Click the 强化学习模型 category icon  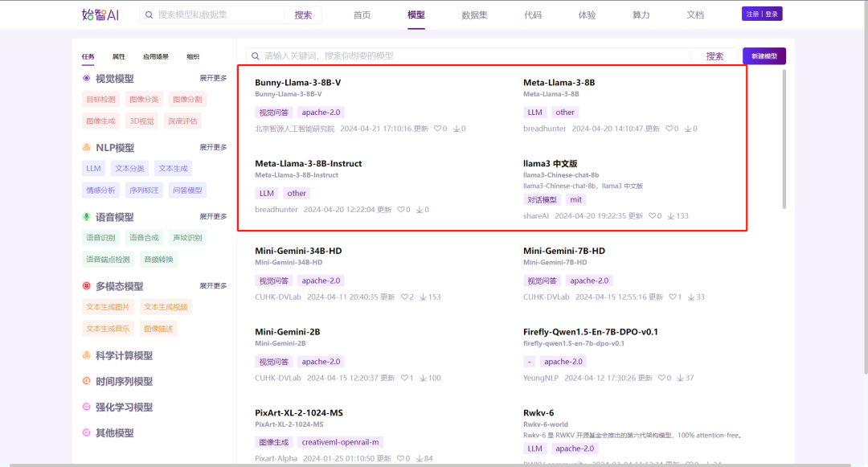click(x=86, y=407)
